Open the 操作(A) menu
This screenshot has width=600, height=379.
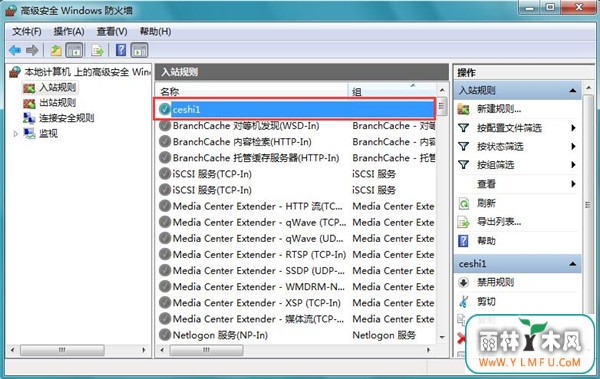click(69, 31)
